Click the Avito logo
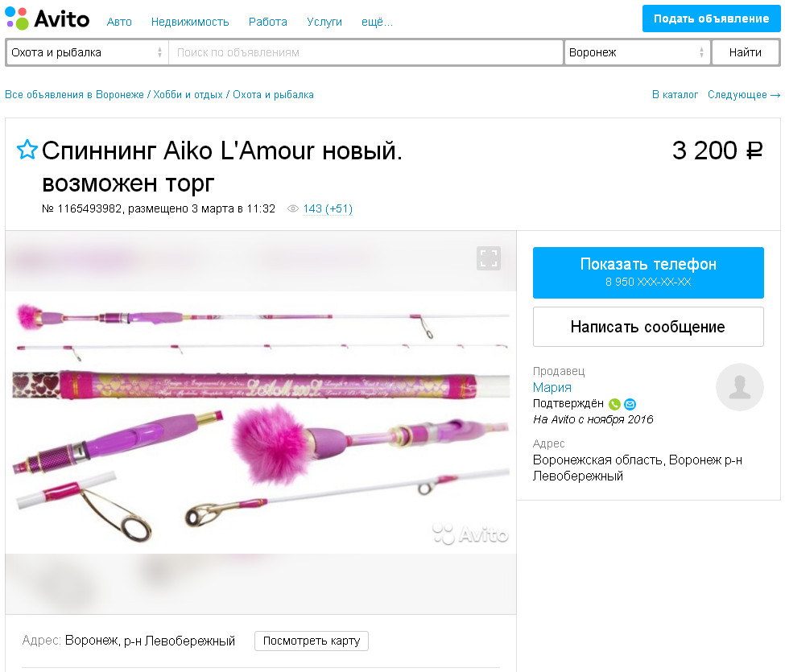Screen dimensions: 785x672 point(47,19)
